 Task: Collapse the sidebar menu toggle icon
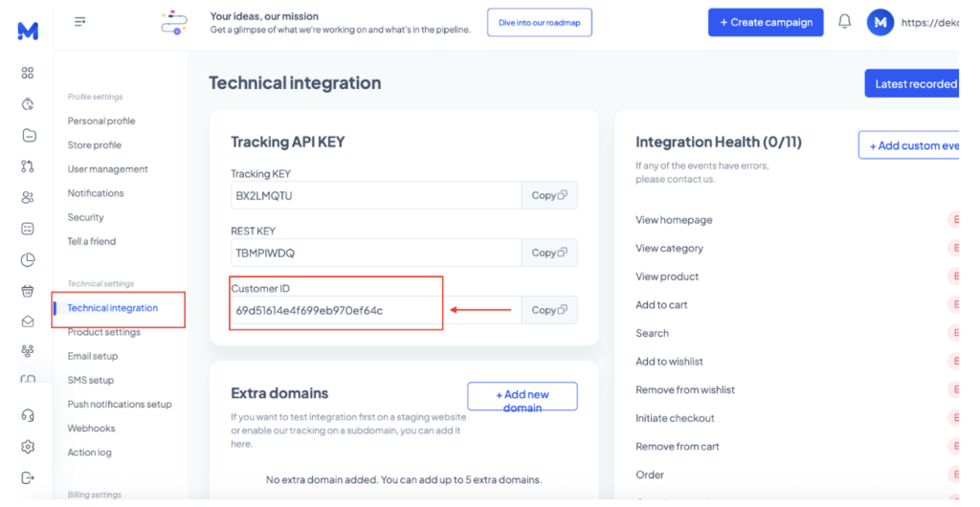click(80, 22)
